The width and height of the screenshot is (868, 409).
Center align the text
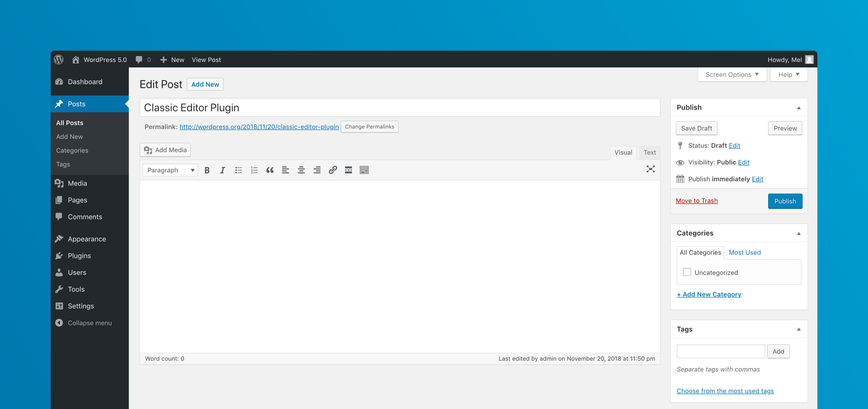pos(301,170)
